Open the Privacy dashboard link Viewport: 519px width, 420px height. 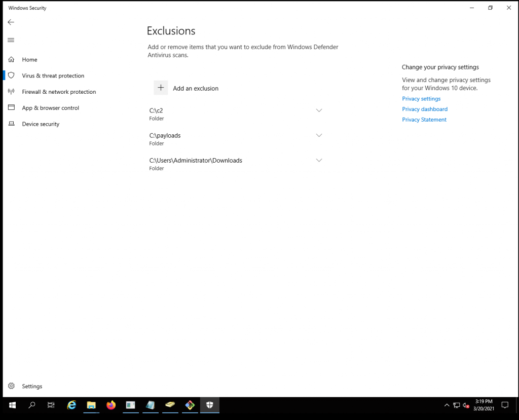[425, 109]
